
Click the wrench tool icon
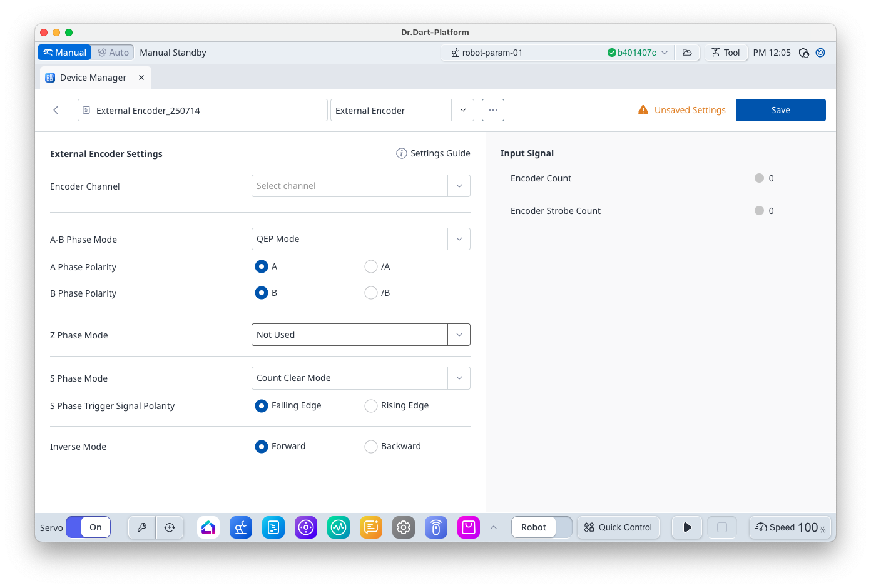(142, 527)
